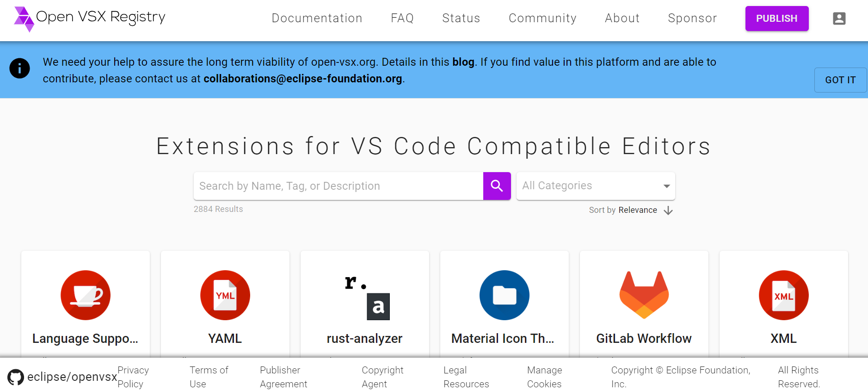Open the user account profile icon

click(839, 19)
